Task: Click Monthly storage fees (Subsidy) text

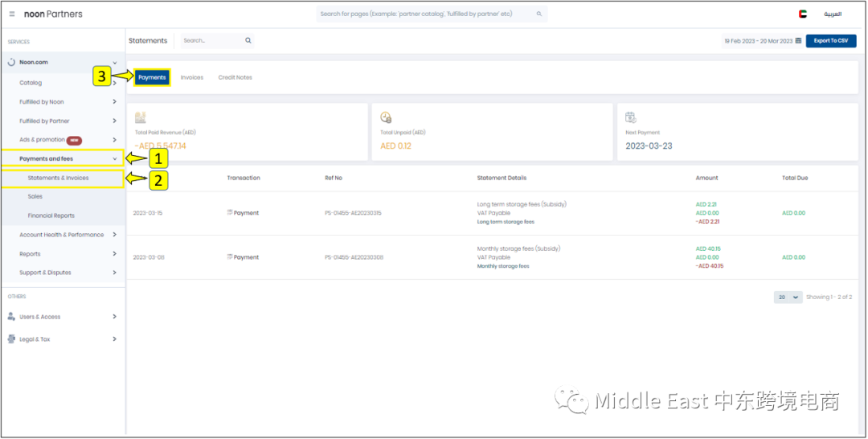Action: click(x=518, y=248)
